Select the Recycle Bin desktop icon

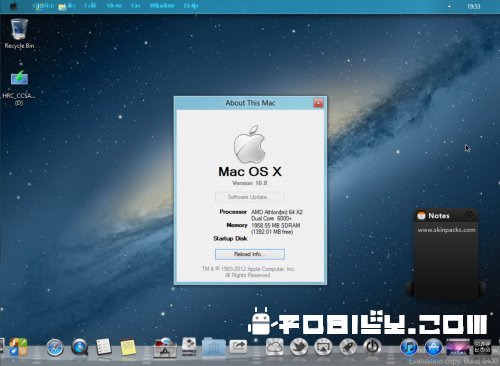point(19,33)
